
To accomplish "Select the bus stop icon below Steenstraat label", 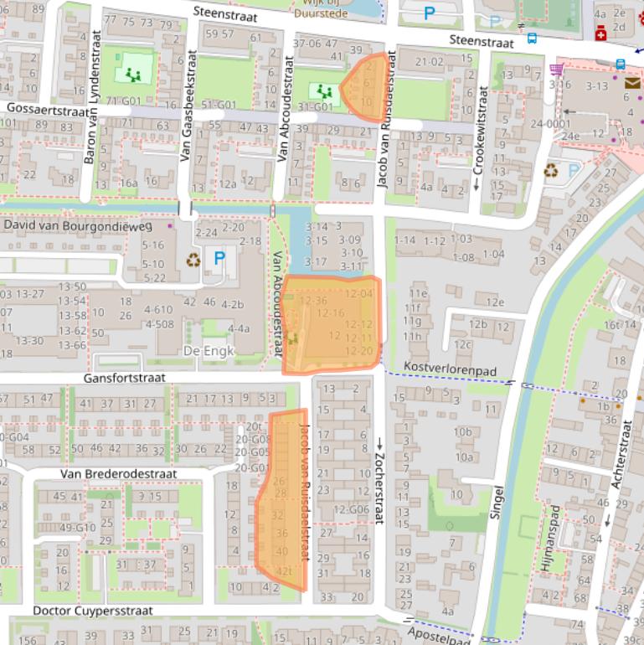I will click(x=531, y=38).
